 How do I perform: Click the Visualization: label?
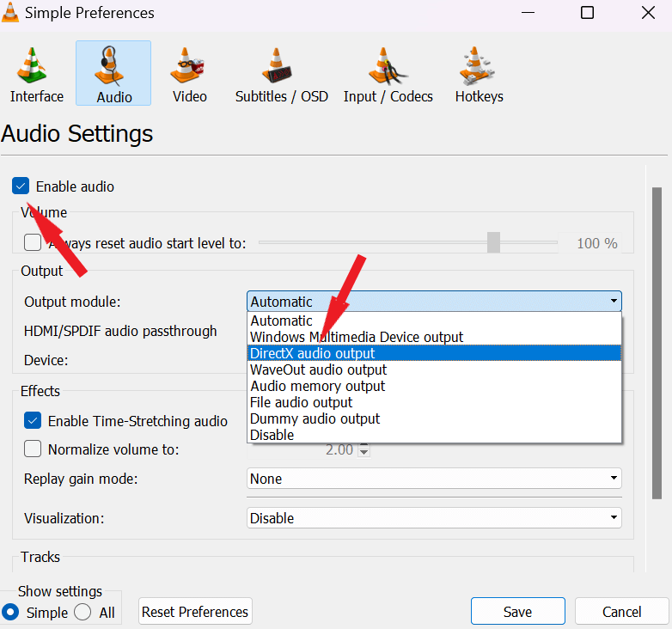(64, 518)
